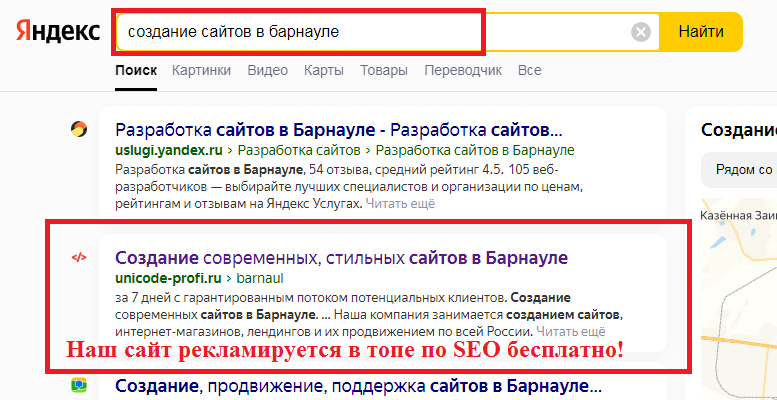Clear the search query with the X button
The height and width of the screenshot is (400, 777).
(641, 33)
